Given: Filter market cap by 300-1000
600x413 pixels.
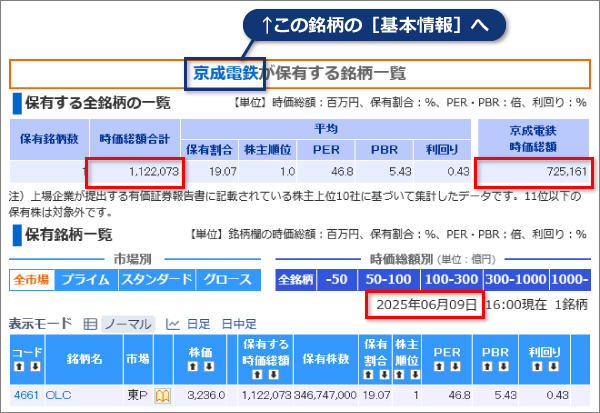Looking at the screenshot, I should coord(516,280).
